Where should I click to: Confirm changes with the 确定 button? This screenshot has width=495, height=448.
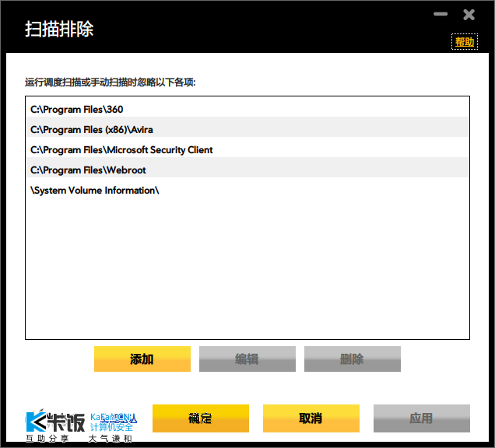pos(201,418)
